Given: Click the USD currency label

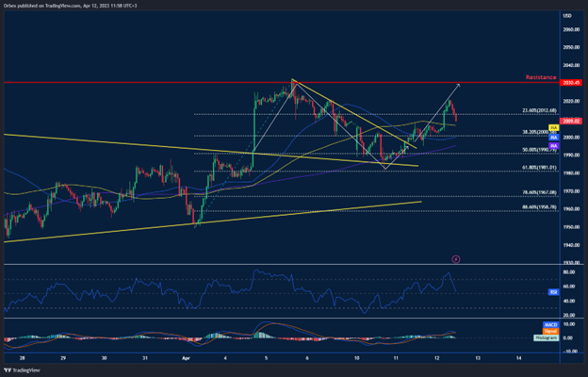Looking at the screenshot, I should click(568, 16).
